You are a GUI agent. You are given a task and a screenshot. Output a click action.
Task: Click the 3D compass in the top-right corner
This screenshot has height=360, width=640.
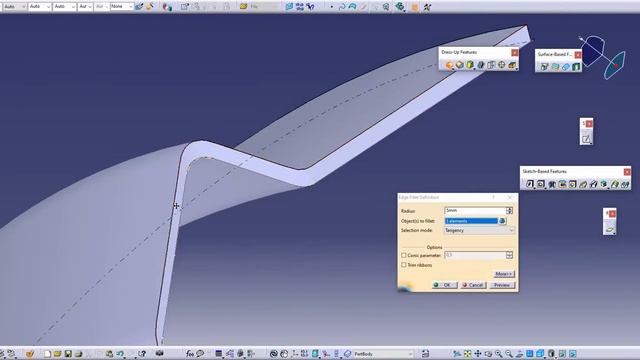pyautogui.click(x=602, y=57)
